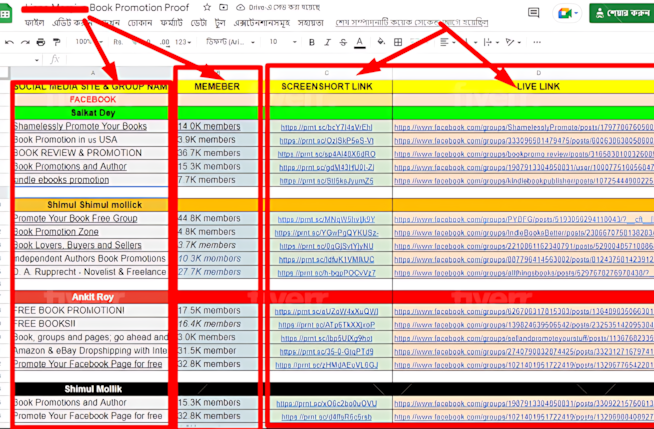
Task: Click the green Share button
Action: point(620,12)
